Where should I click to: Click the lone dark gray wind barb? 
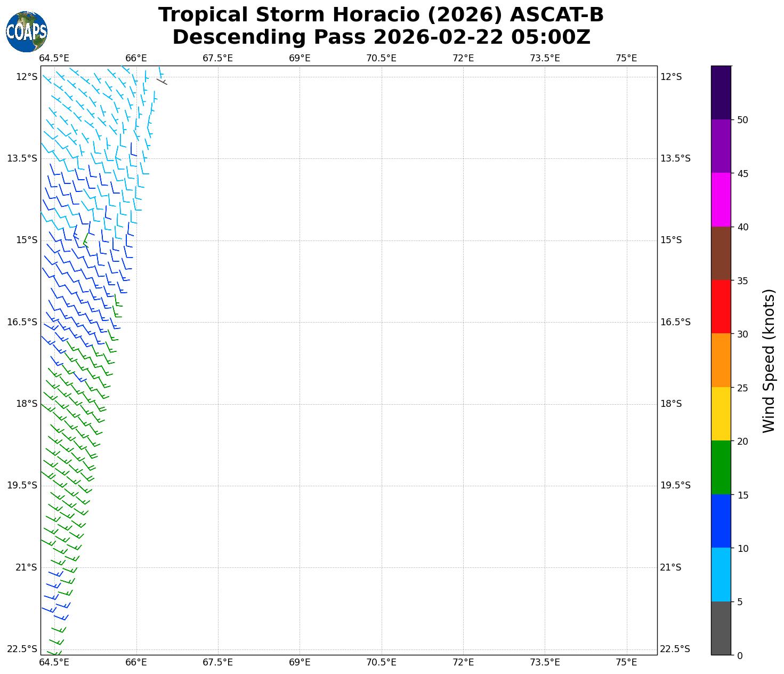click(x=161, y=81)
